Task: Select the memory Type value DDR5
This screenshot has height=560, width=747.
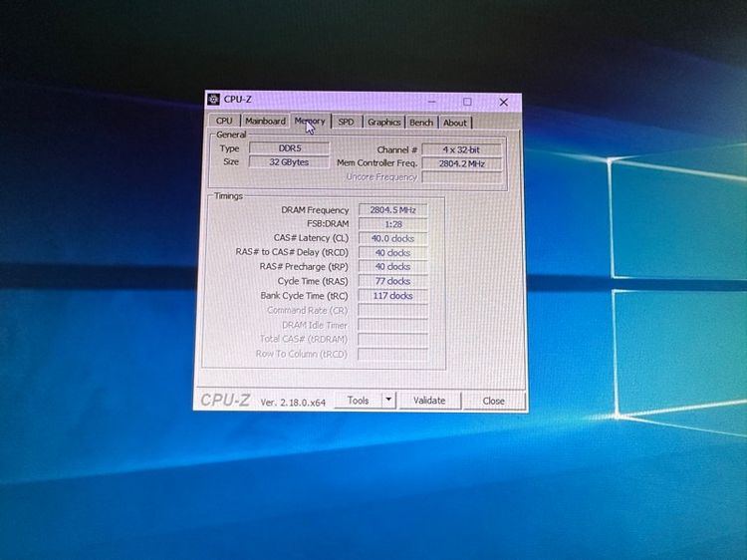Action: click(x=289, y=148)
